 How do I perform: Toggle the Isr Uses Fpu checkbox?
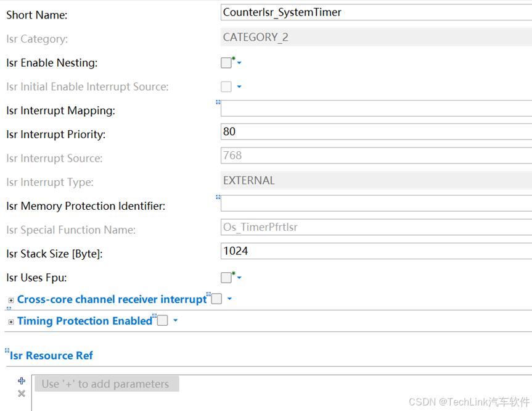[x=226, y=278]
